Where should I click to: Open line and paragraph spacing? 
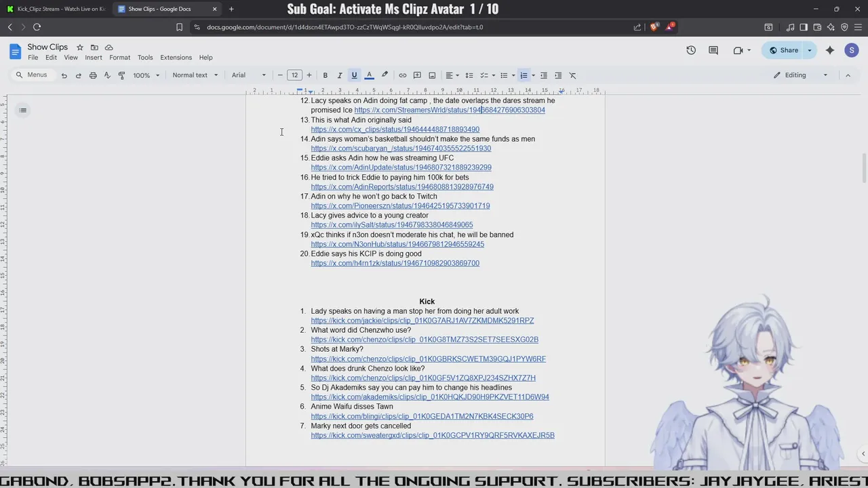tap(469, 75)
